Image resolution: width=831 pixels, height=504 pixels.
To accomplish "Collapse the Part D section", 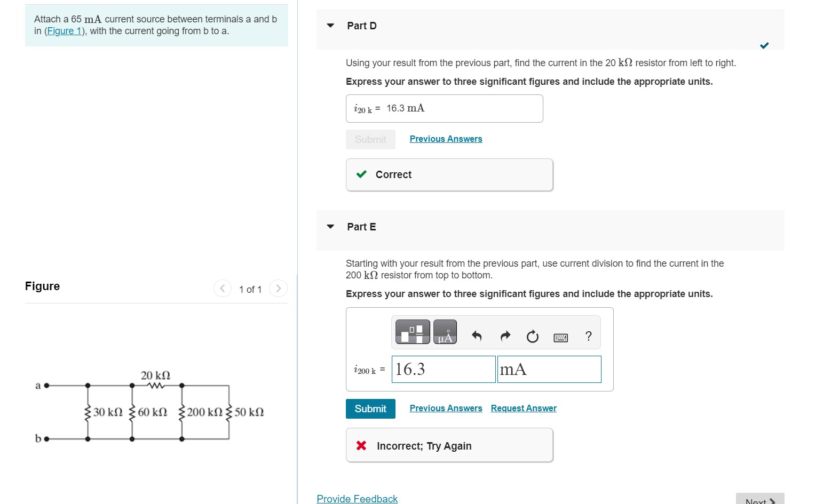I will click(x=330, y=25).
